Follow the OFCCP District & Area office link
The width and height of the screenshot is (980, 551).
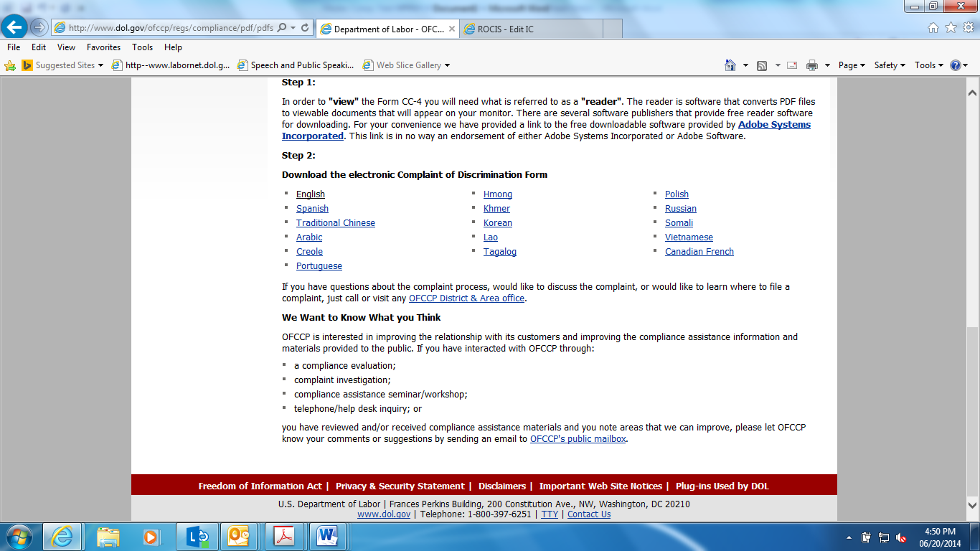coord(466,298)
